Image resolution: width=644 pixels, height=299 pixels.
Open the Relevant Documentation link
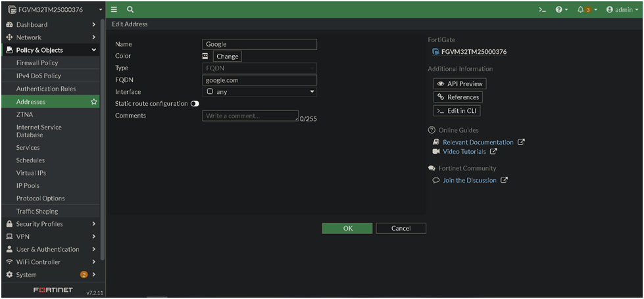478,143
